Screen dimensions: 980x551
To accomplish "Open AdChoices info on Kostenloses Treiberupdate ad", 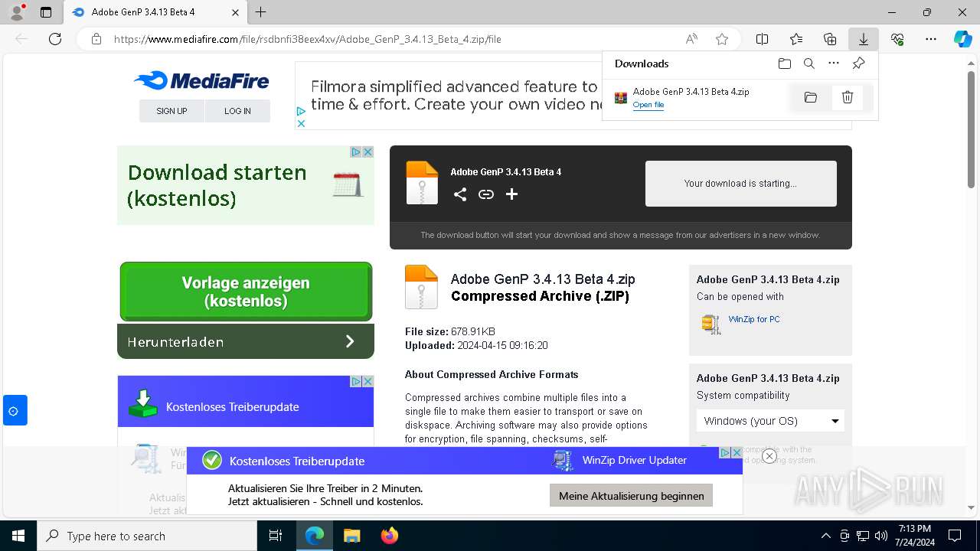I will coord(356,381).
